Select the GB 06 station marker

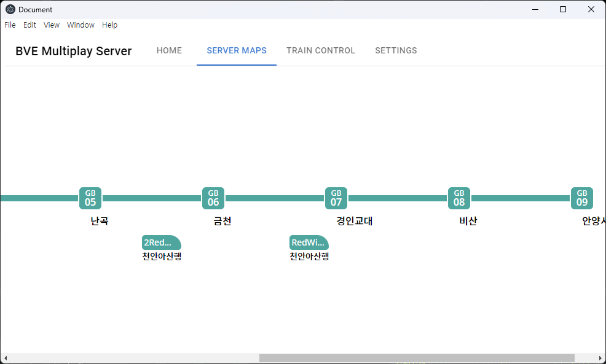[213, 198]
